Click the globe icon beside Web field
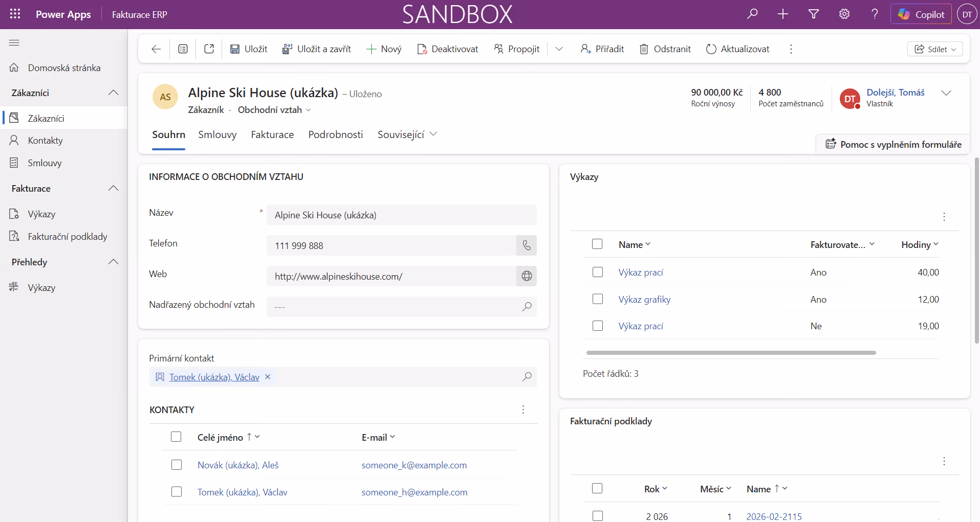This screenshot has width=980, height=522. click(527, 276)
